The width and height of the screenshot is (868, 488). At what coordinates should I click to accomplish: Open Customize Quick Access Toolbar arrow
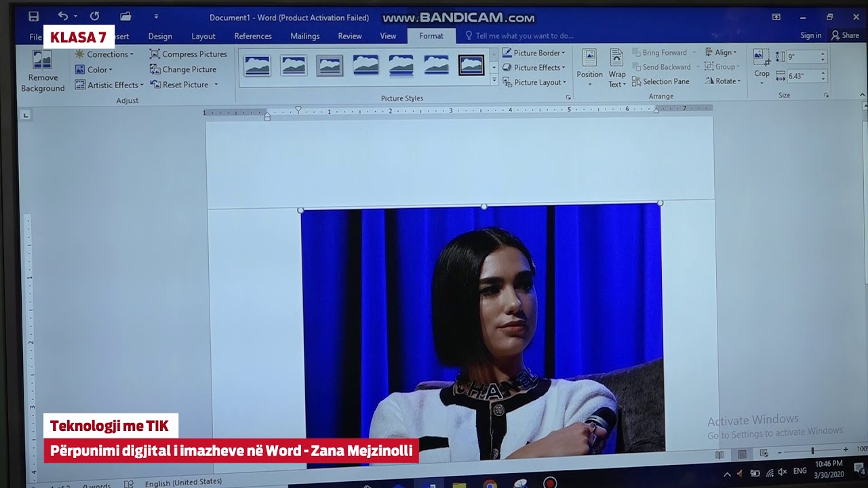click(x=156, y=16)
